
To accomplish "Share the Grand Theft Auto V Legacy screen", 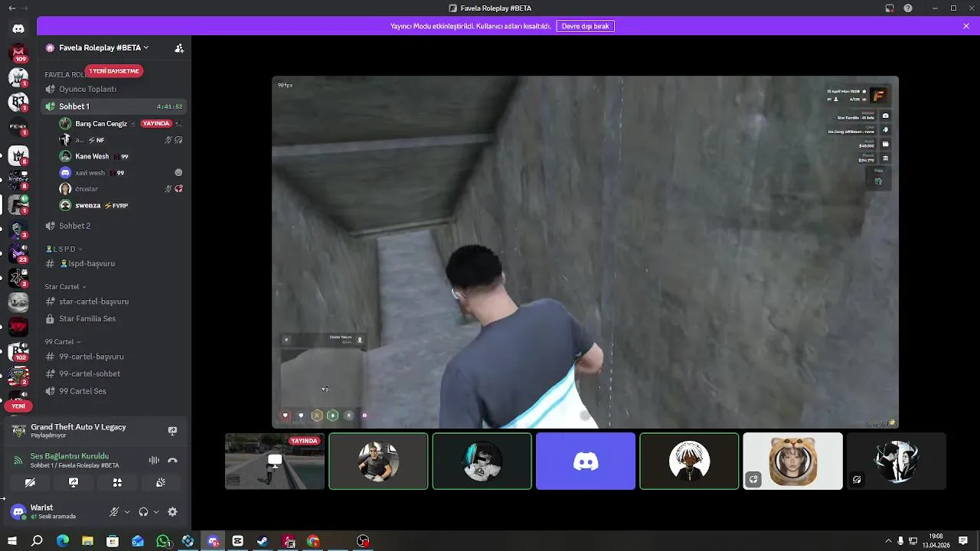I will pos(172,431).
